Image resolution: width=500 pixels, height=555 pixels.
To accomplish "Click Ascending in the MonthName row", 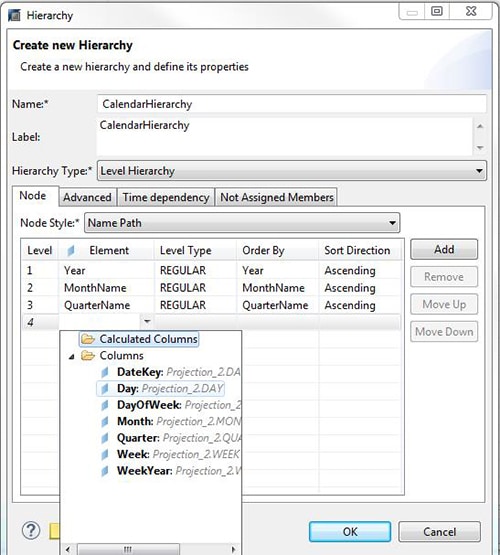I will pyautogui.click(x=350, y=288).
